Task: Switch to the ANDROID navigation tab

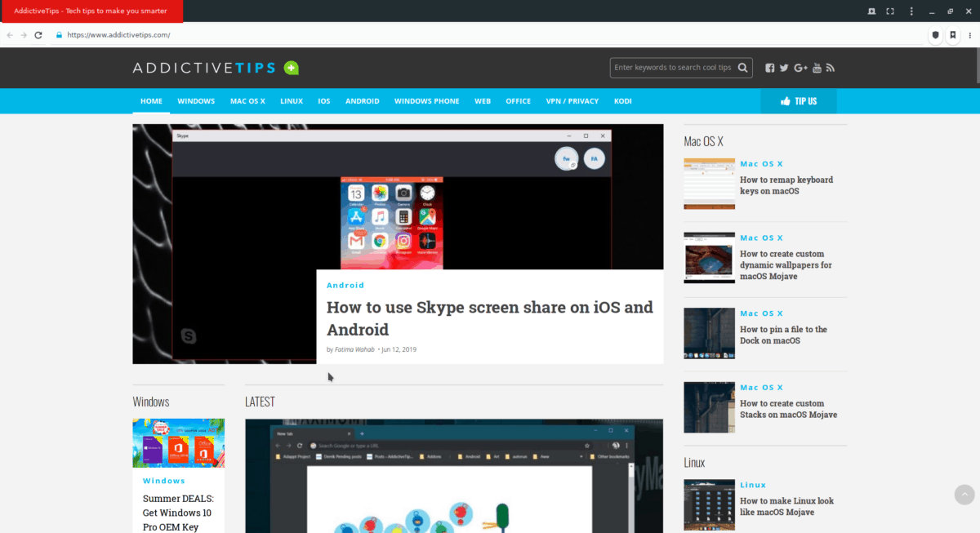Action: [363, 100]
